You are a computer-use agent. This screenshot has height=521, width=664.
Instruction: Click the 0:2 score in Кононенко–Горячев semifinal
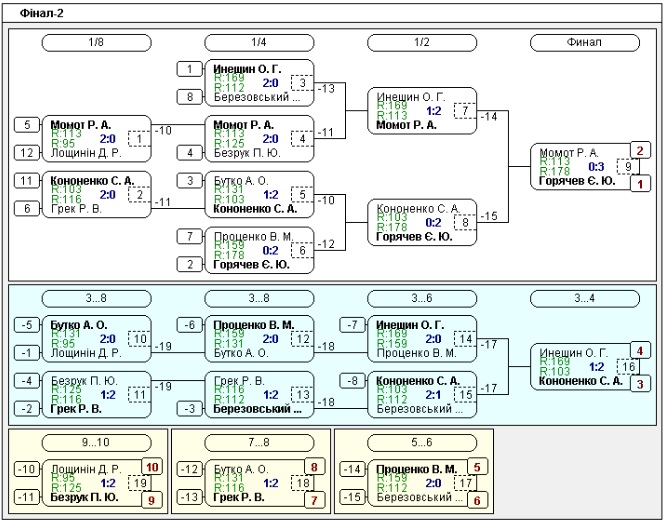tap(434, 223)
